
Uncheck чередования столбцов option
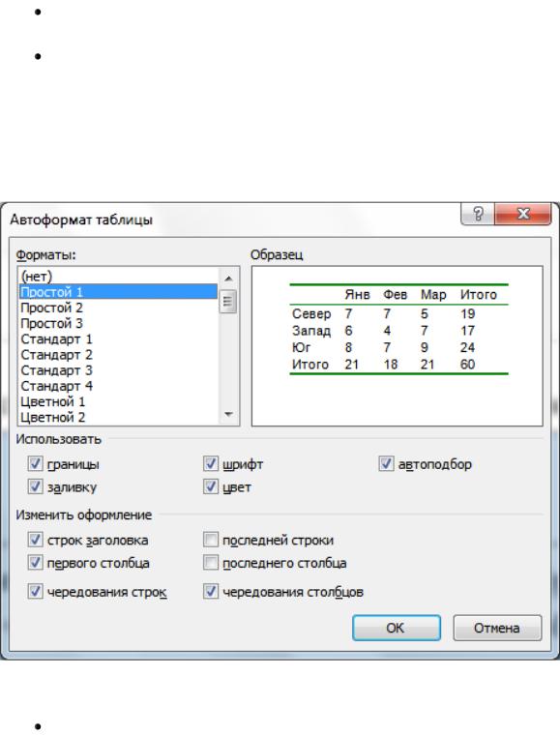click(x=211, y=591)
